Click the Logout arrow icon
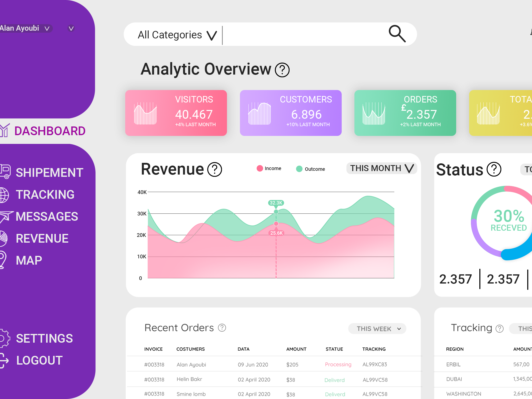Viewport: 532px width, 399px height. click(4, 361)
